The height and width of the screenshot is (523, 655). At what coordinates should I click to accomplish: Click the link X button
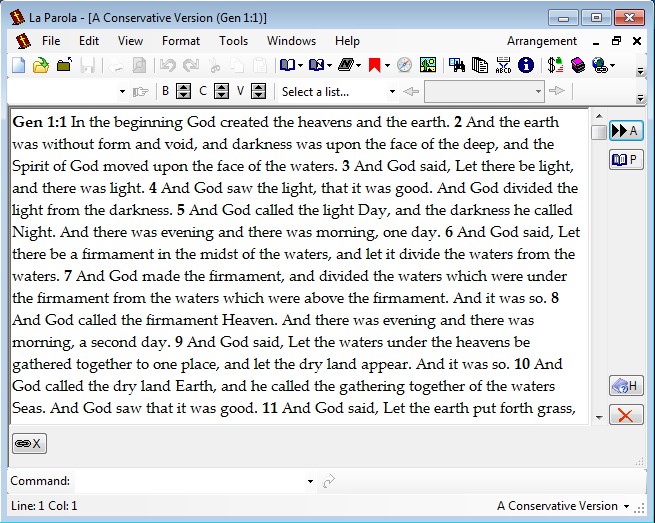click(x=29, y=443)
